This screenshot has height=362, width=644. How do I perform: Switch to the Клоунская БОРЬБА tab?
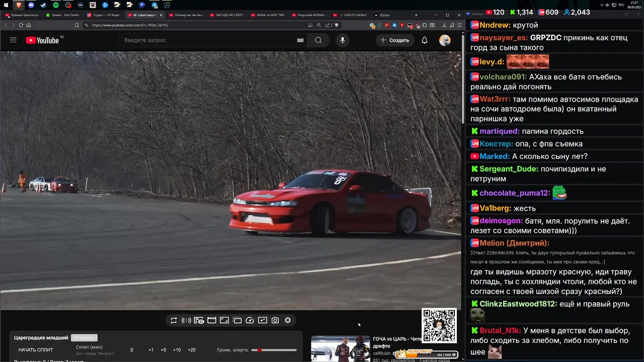(x=308, y=15)
